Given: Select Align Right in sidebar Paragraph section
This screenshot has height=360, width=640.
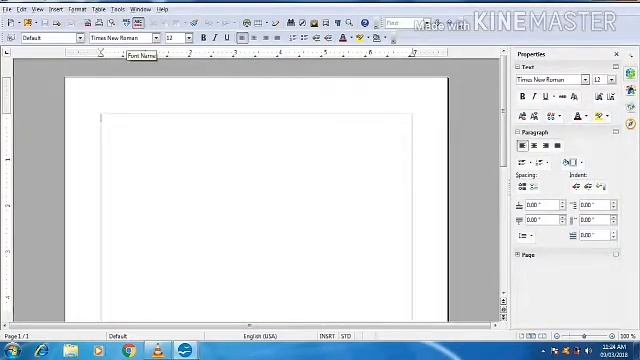Looking at the screenshot, I should click(x=546, y=146).
